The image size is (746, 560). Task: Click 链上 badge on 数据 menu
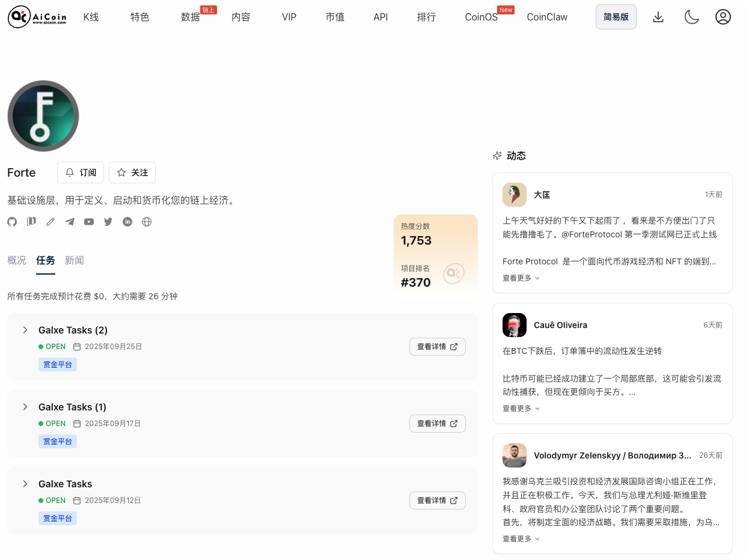pos(209,10)
